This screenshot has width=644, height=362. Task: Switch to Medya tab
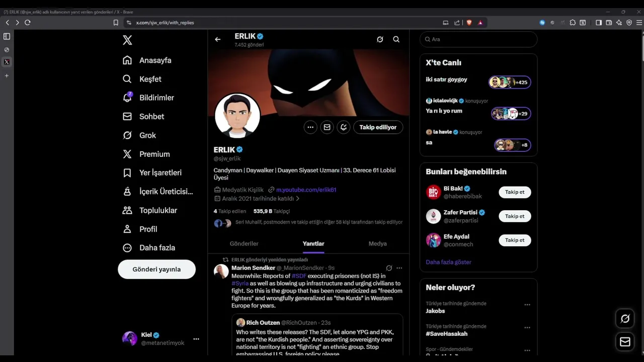377,243
